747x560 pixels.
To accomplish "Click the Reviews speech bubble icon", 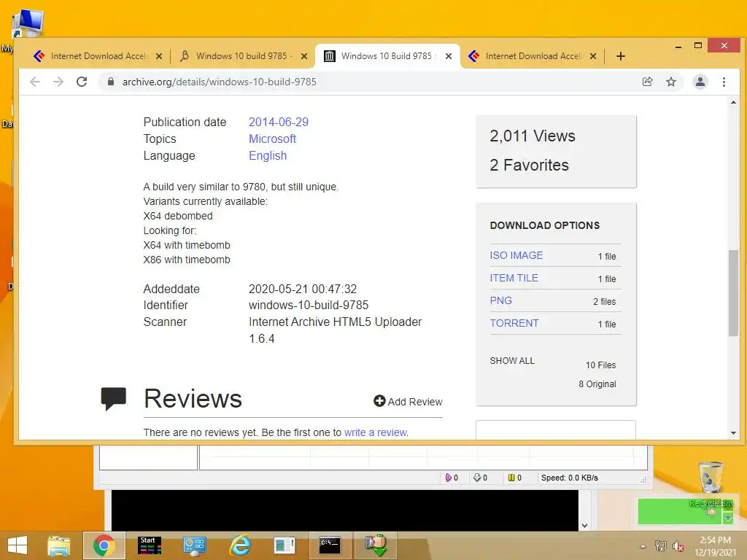I will [113, 399].
